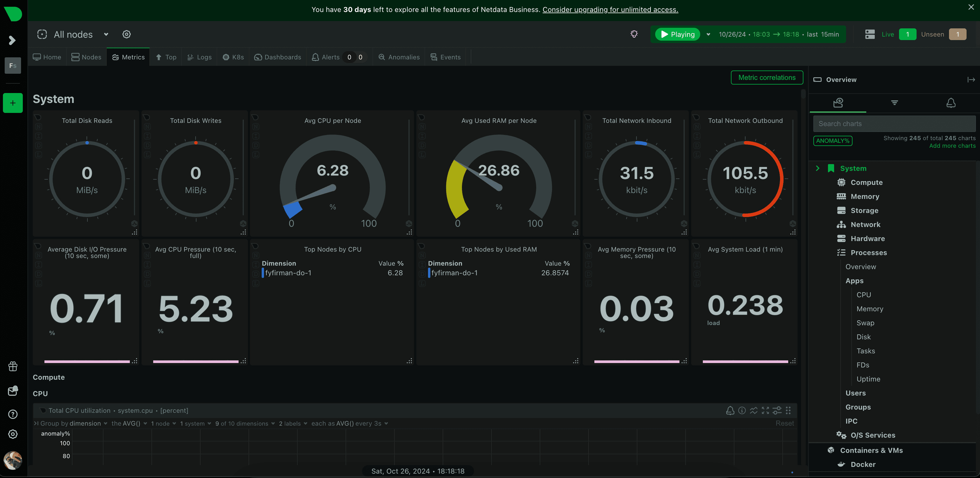Switch to the Nodes tab
Viewport: 980px width, 478px height.
86,57
